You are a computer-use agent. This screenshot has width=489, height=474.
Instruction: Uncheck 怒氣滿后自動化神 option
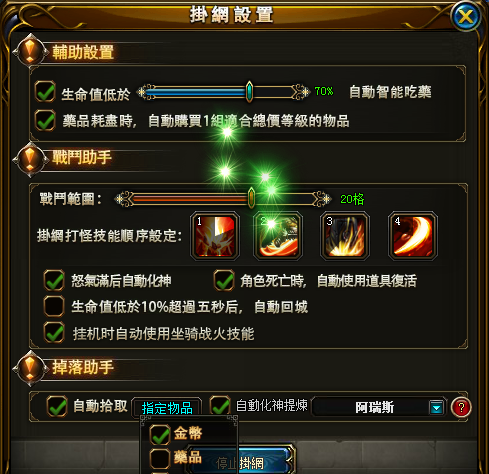point(54,280)
